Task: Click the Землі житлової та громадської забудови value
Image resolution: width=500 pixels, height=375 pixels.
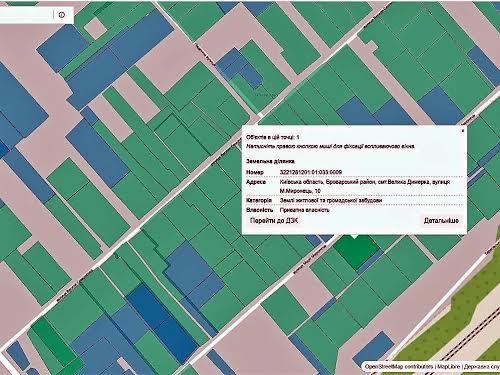Action: pyautogui.click(x=331, y=200)
